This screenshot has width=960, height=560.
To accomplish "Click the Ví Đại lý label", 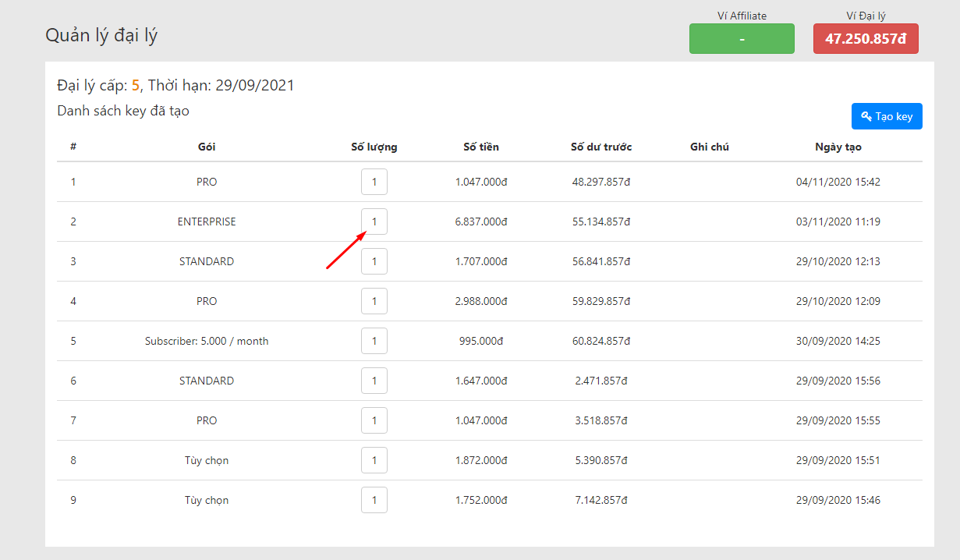I will point(866,16).
